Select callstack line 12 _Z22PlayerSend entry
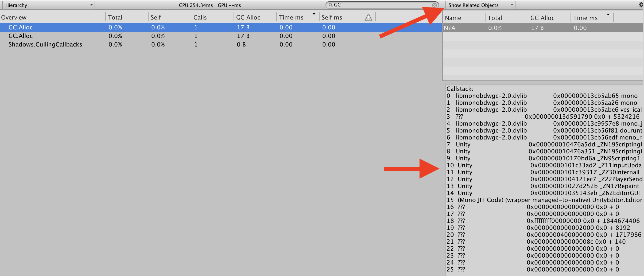644x276 pixels. (x=544, y=179)
